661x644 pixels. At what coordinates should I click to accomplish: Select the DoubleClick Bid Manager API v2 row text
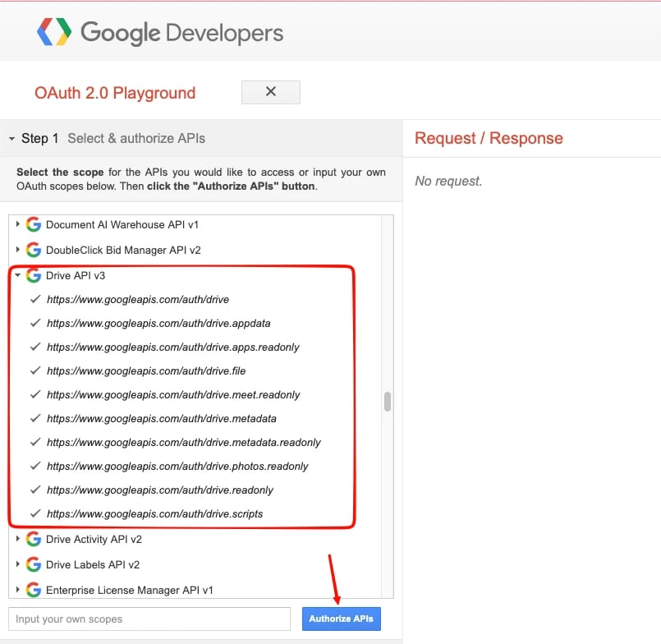[123, 250]
